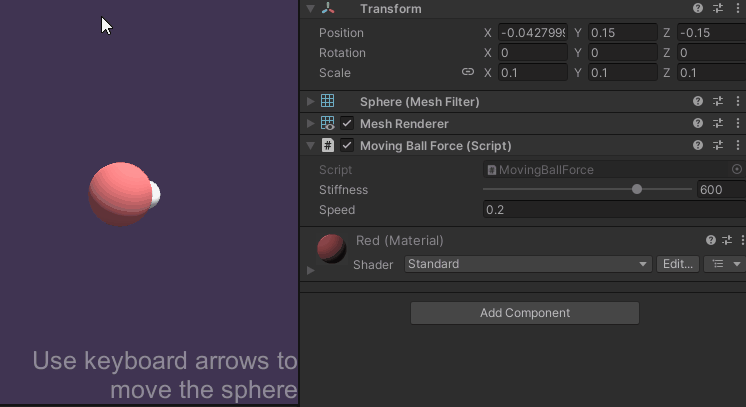Click the Moving Ball Force help icon
Viewport: 746px width, 407px height.
pyautogui.click(x=698, y=146)
